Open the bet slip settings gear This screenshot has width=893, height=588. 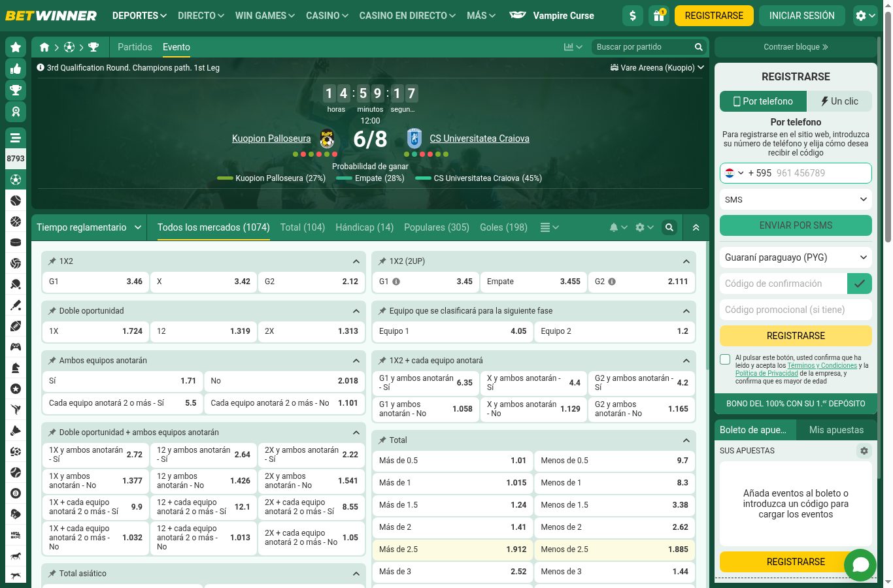point(864,451)
